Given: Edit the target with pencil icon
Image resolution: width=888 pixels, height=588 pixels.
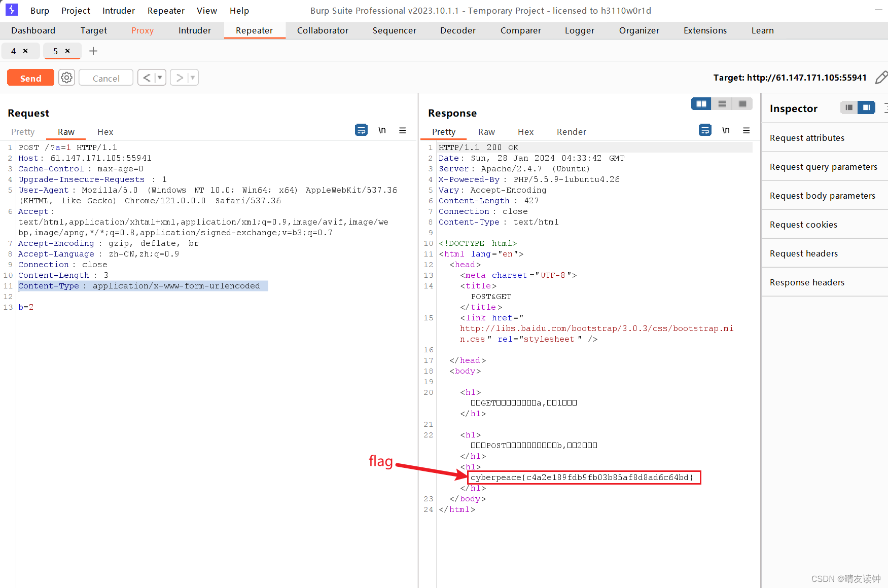Looking at the screenshot, I should (881, 78).
